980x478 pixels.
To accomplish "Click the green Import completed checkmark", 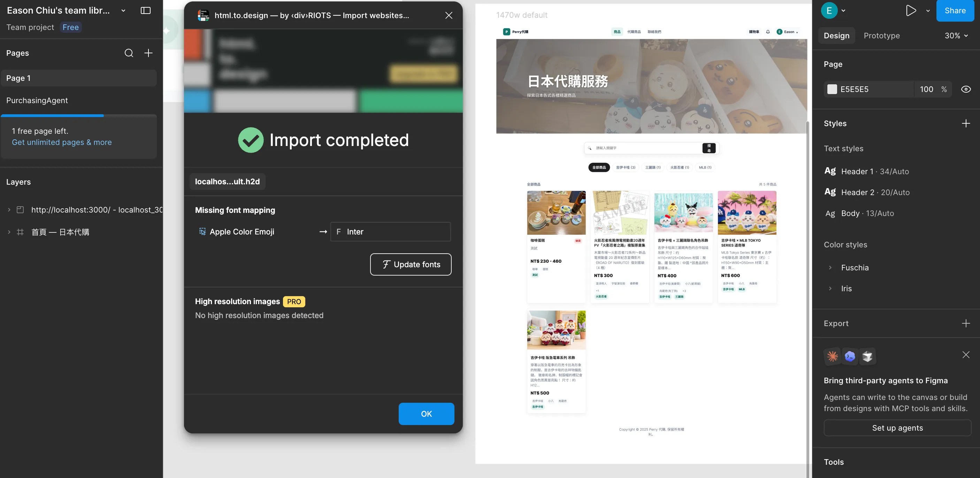I will click(251, 140).
